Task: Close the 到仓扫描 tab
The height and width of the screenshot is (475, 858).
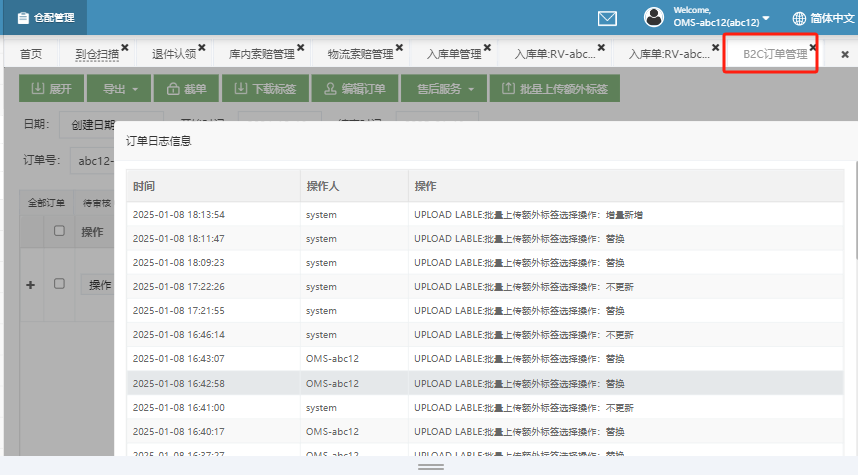Action: tap(125, 48)
